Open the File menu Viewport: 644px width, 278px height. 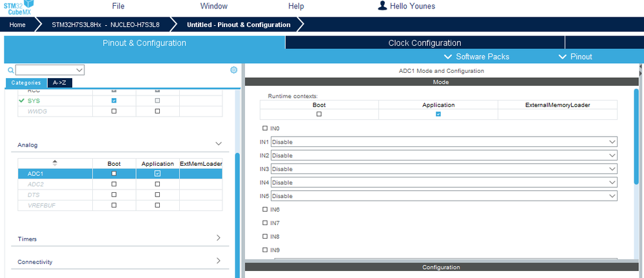[118, 6]
